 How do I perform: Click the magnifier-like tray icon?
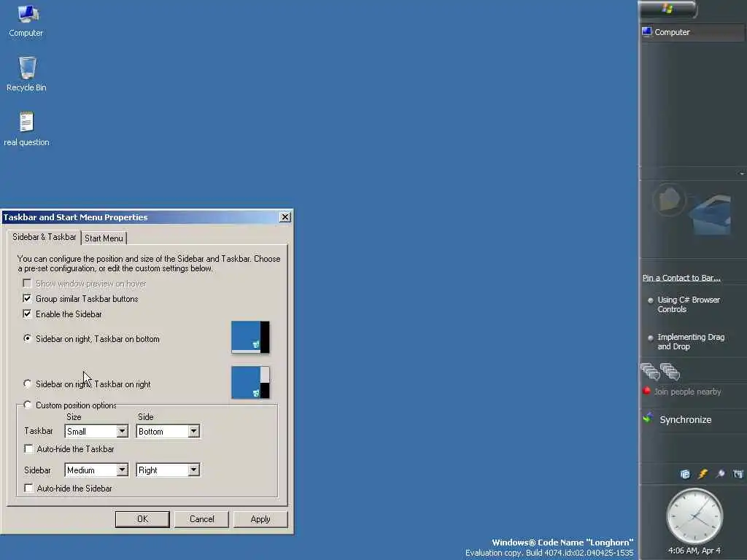[720, 474]
